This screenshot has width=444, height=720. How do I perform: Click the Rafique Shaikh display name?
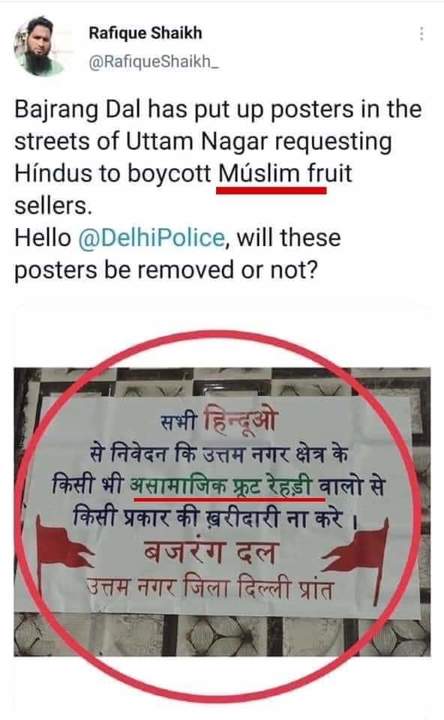coord(145,33)
